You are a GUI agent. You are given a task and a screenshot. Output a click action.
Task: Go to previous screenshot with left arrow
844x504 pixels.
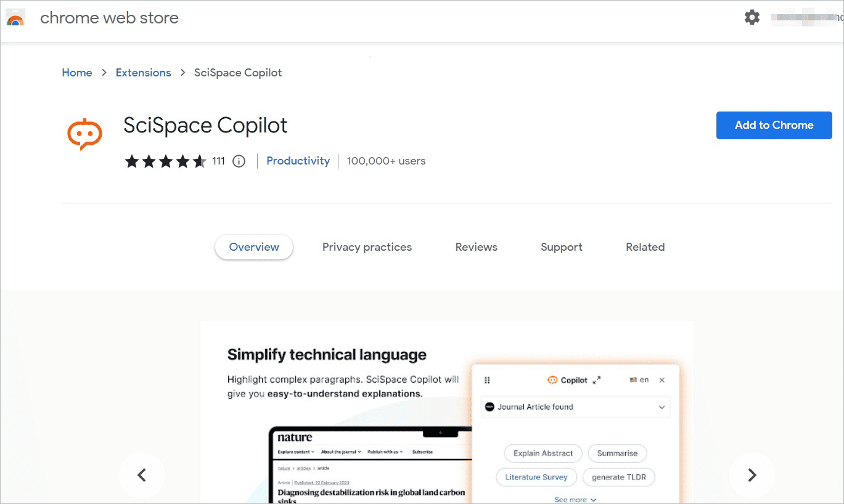[142, 475]
